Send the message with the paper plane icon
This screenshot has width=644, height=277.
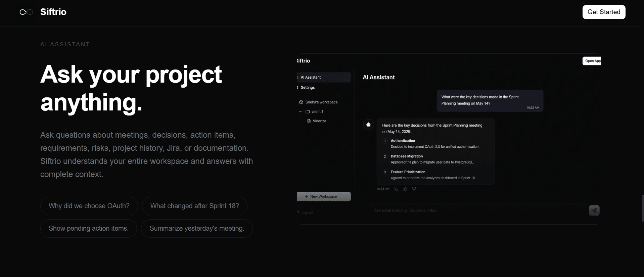pos(594,211)
